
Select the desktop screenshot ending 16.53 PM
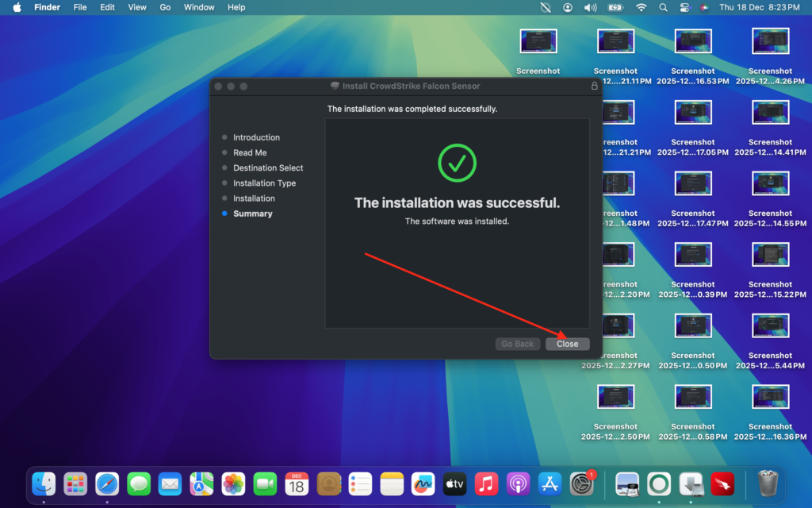pos(693,41)
